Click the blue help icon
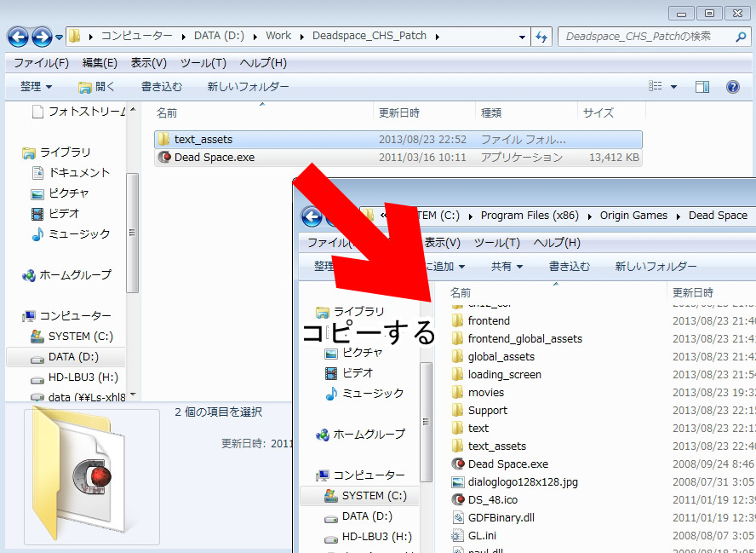Image resolution: width=756 pixels, height=553 pixels. [732, 86]
